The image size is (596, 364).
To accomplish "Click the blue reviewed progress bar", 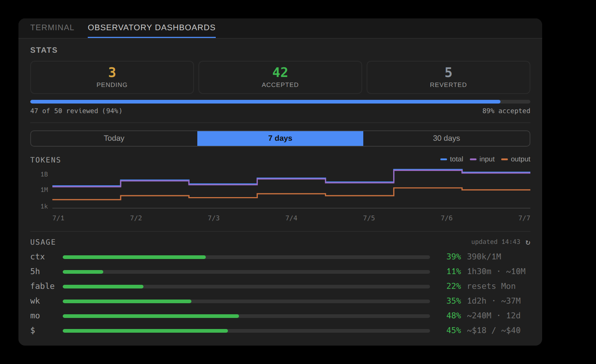I will coord(280,102).
